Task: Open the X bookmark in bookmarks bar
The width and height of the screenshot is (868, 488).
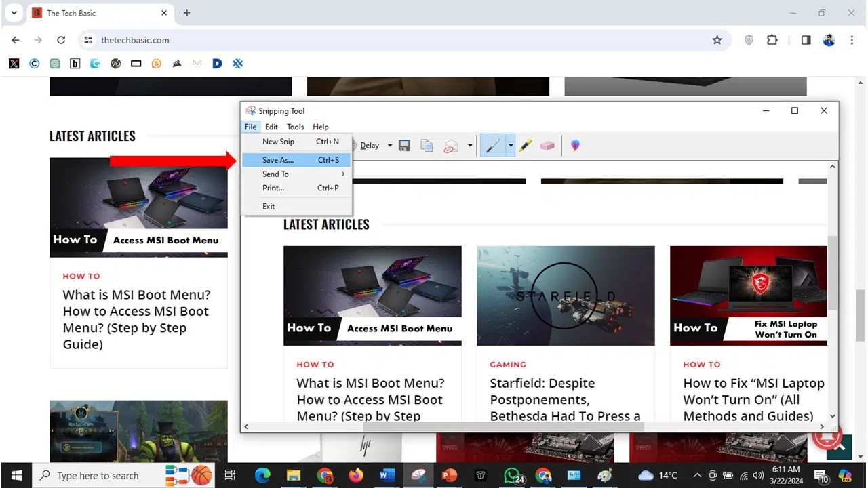Action: (14, 64)
